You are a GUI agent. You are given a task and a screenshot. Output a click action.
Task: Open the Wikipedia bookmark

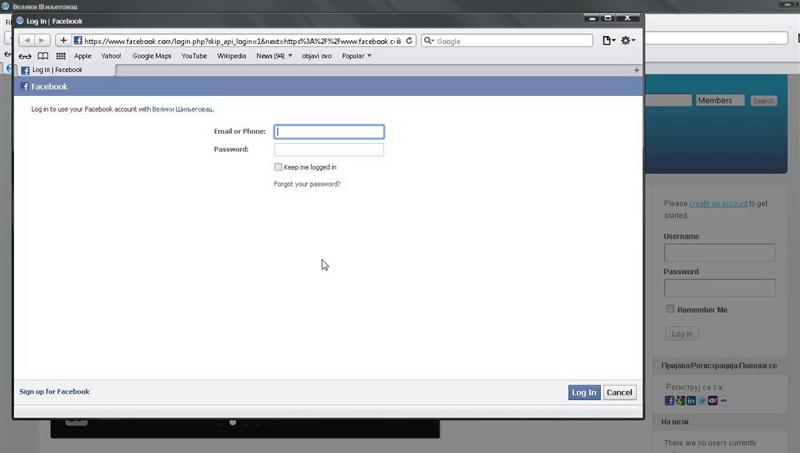click(x=231, y=56)
